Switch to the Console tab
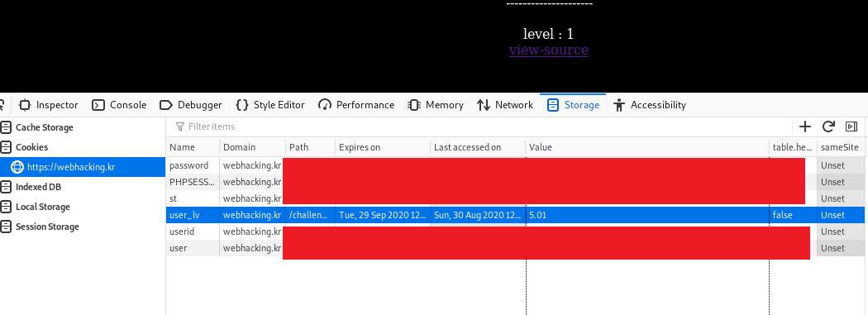Screen dimensions: 868x315 119,105
